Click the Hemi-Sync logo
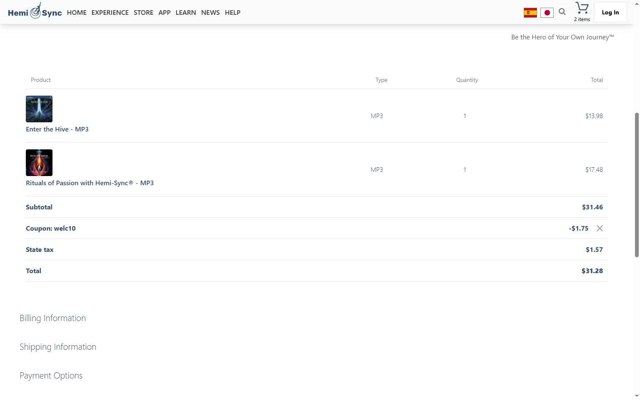640x400 pixels. pyautogui.click(x=35, y=11)
